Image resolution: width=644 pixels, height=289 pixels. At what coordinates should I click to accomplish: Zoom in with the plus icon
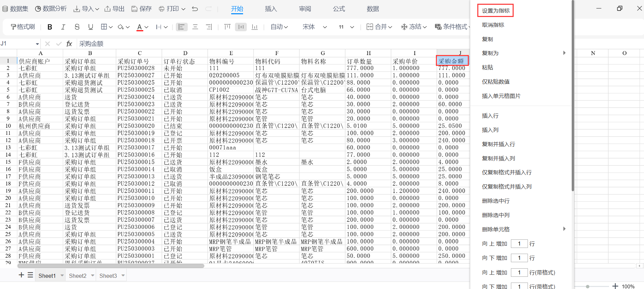615,286
